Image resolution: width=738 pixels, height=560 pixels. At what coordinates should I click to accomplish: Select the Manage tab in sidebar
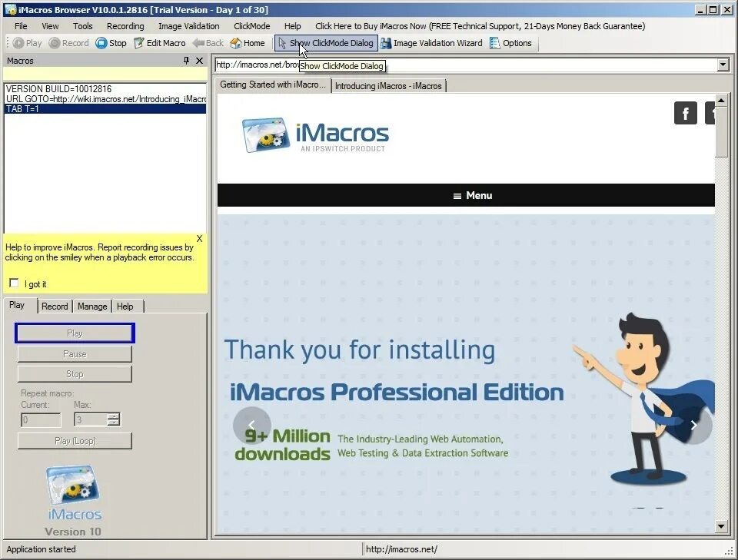tap(92, 307)
